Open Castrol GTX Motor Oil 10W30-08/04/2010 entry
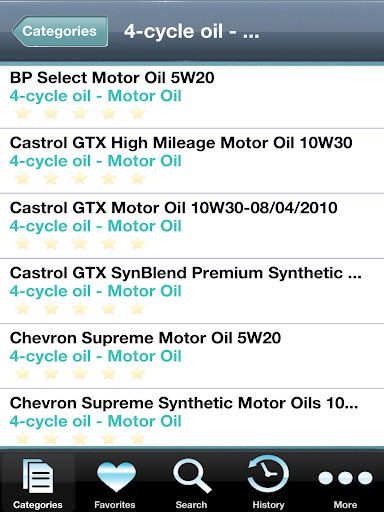384x512 pixels. point(192,226)
